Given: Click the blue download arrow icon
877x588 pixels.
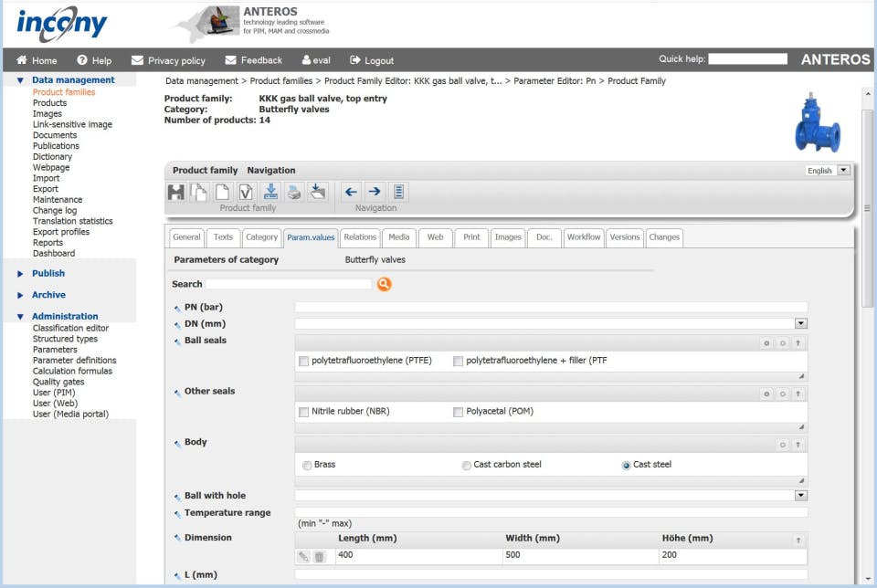Looking at the screenshot, I should click(270, 192).
